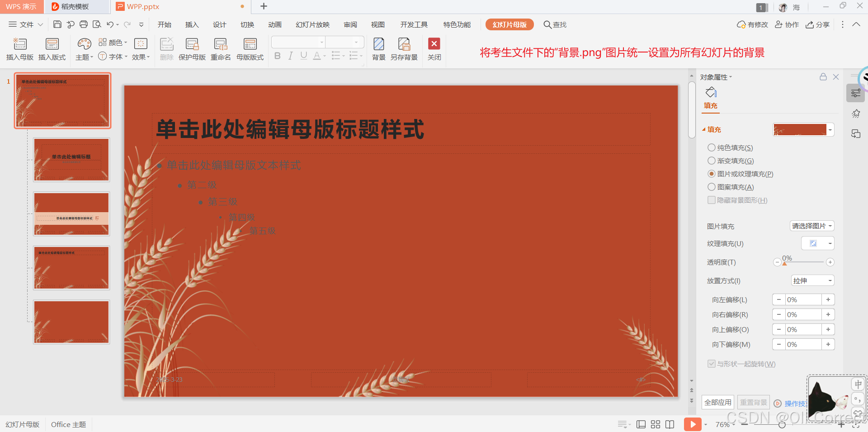Open the font size combo box

click(x=345, y=42)
